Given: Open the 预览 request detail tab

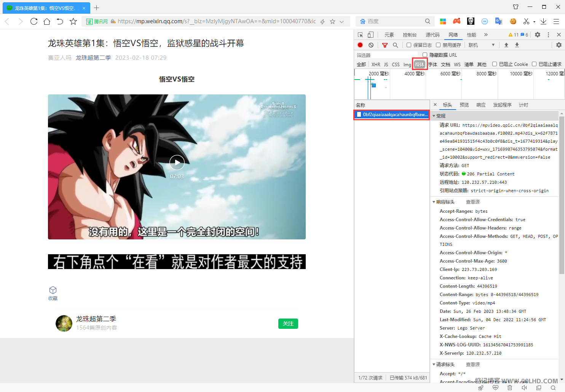Looking at the screenshot, I should [464, 105].
